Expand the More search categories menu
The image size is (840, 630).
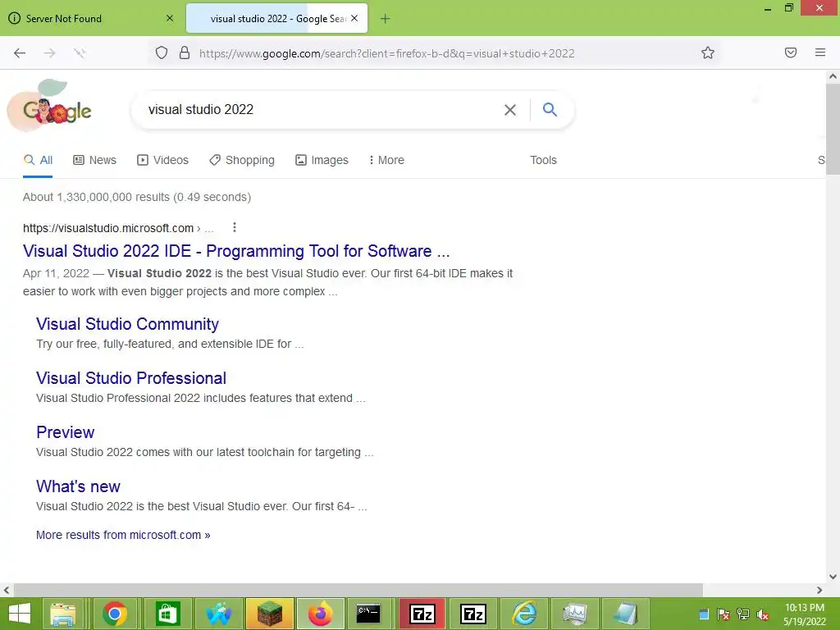click(x=386, y=160)
